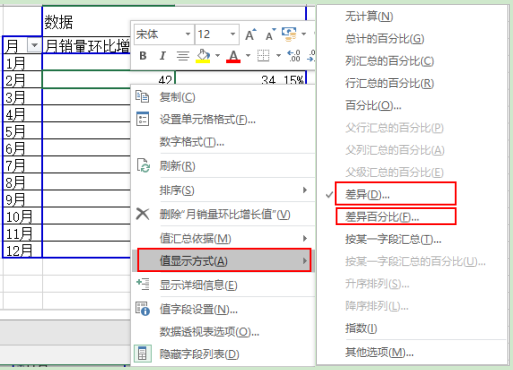
Task: Select the 9月 row label
Action: tap(22, 199)
